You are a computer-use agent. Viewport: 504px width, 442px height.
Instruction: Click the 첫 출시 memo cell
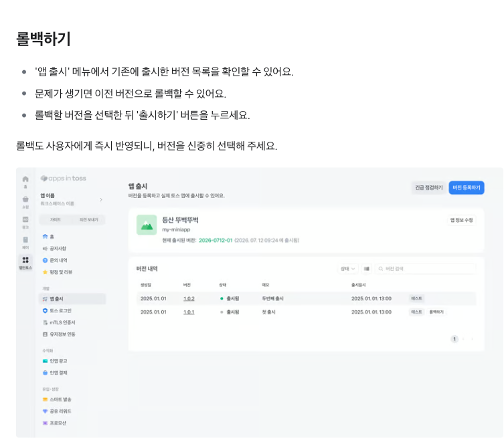coord(268,312)
